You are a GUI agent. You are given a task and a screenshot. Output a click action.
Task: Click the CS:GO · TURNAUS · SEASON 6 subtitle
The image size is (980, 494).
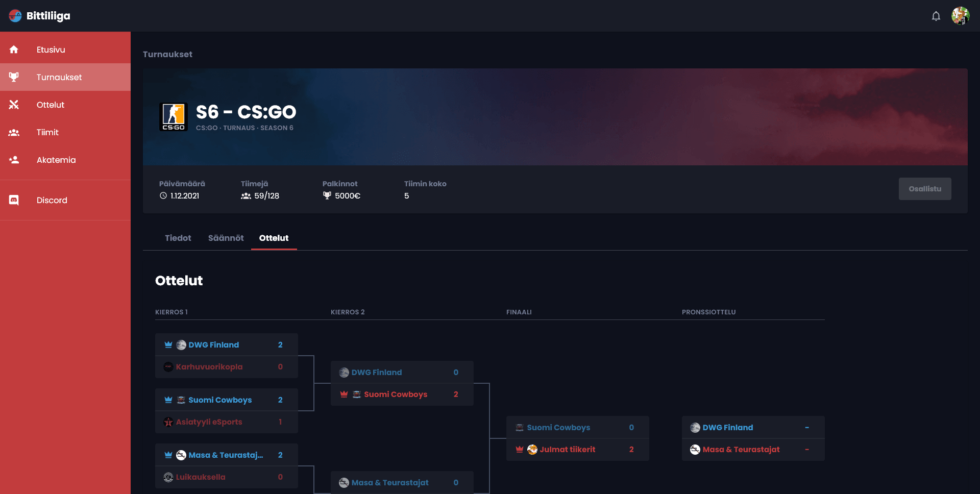(x=244, y=128)
